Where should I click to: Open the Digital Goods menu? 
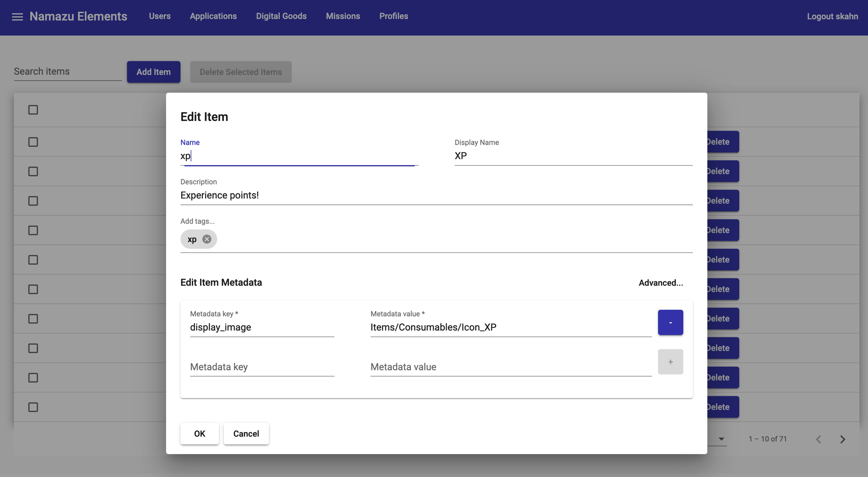pyautogui.click(x=281, y=16)
